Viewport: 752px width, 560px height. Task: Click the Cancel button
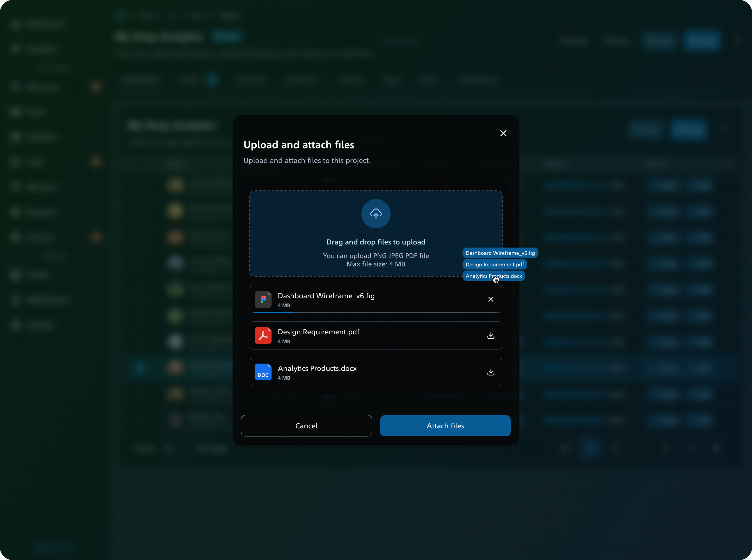(x=306, y=426)
